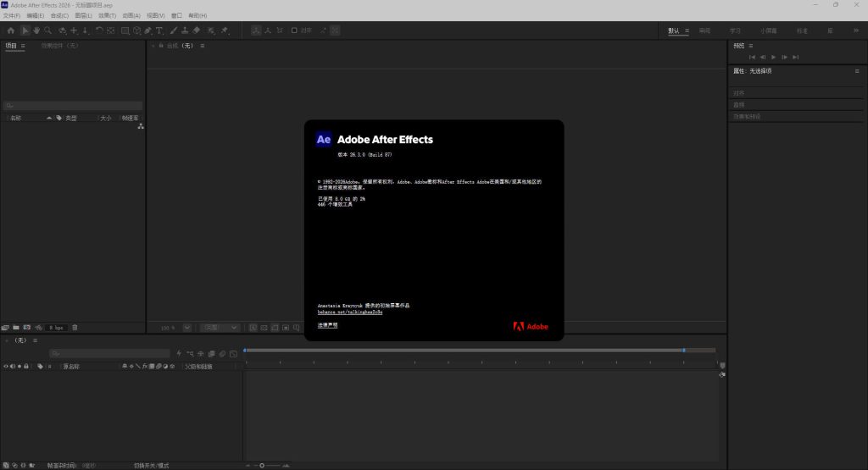Toggle the 对齐 snapping checkbox in toolbar
Screen dimensions: 868x470
click(x=294, y=30)
